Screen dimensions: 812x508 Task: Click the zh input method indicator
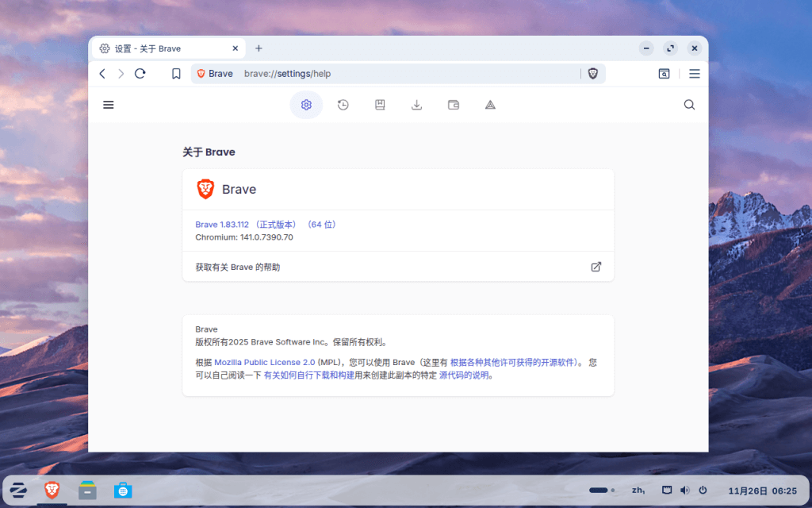tap(638, 490)
